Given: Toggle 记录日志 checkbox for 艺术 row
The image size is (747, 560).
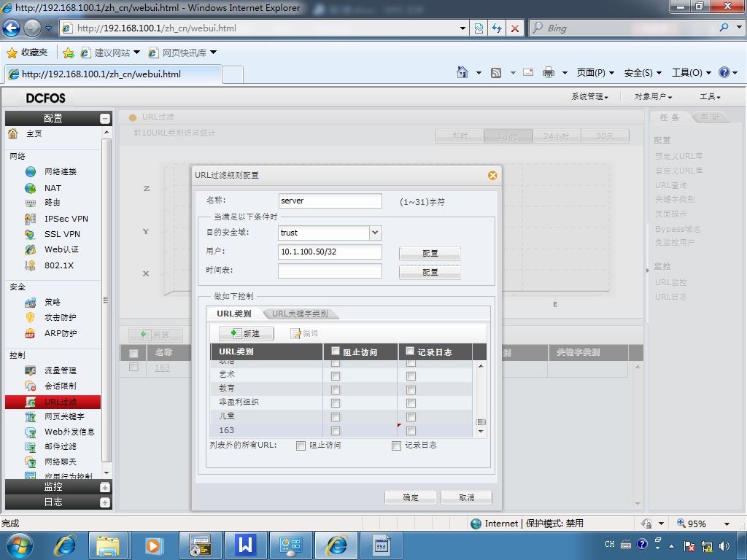Looking at the screenshot, I should [x=411, y=376].
